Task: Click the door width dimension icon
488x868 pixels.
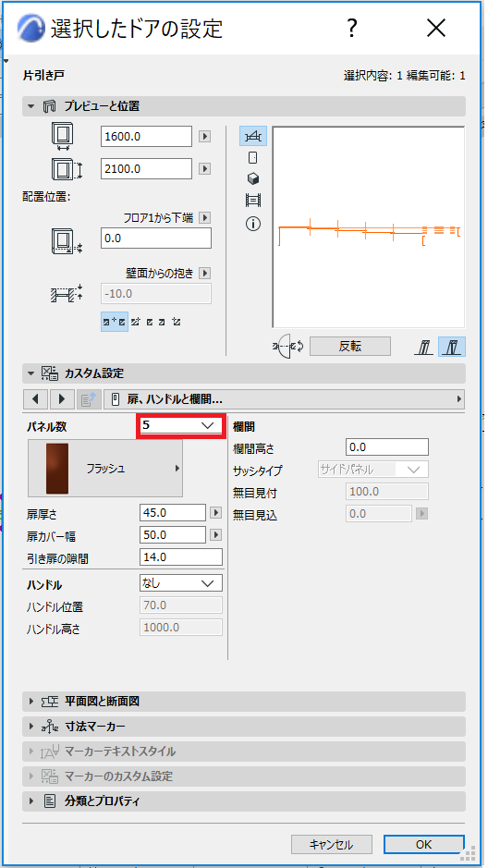Action: (x=63, y=136)
